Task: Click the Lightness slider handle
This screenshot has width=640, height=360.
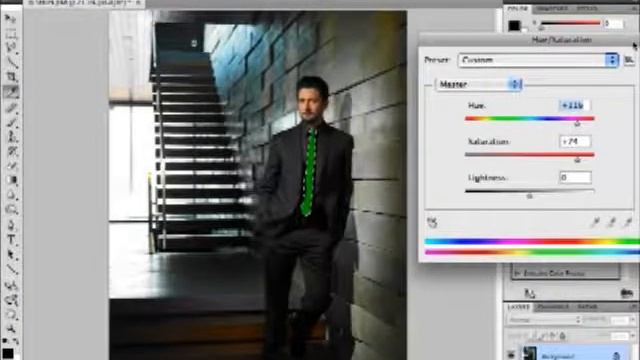Action: [530, 196]
